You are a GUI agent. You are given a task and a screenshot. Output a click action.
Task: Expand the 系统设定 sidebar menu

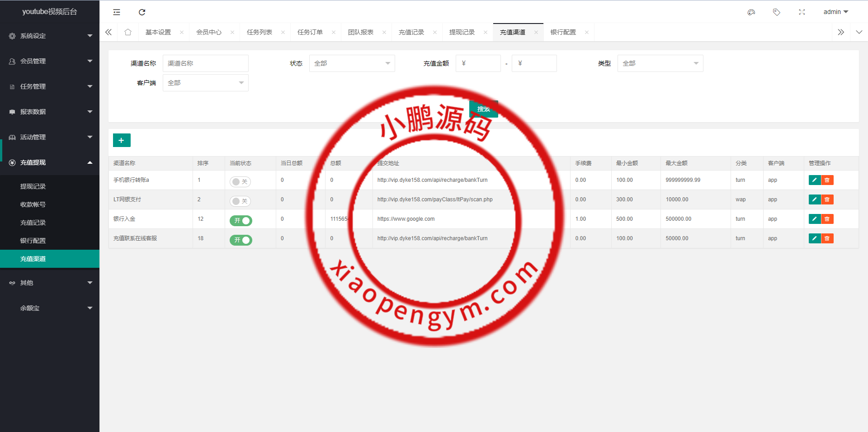50,36
